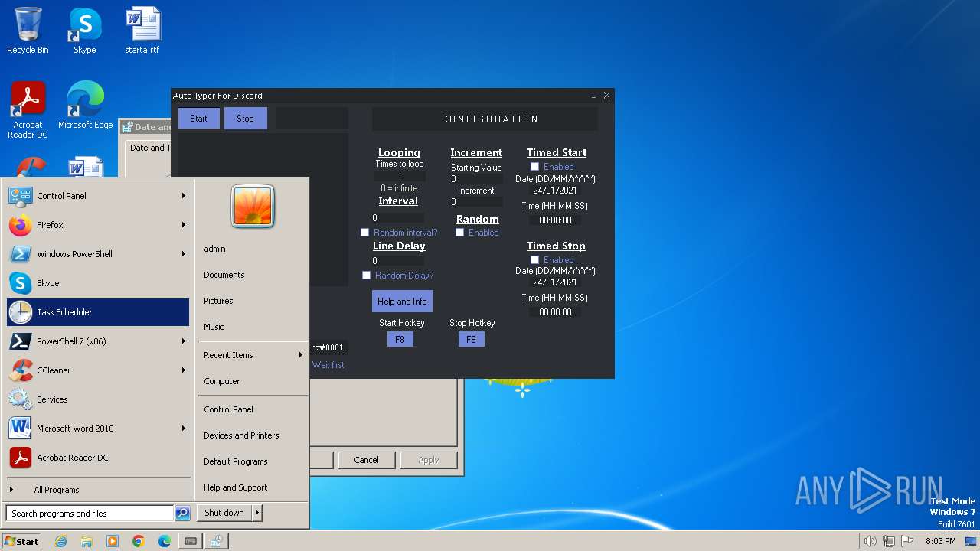Tick the Random Delay? checkbox
Screen dimensions: 980x551
pyautogui.click(x=366, y=275)
